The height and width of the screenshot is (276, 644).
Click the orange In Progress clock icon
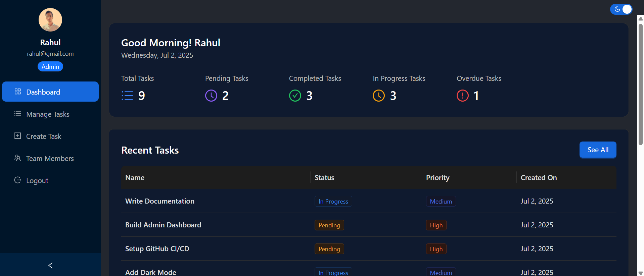click(x=379, y=96)
